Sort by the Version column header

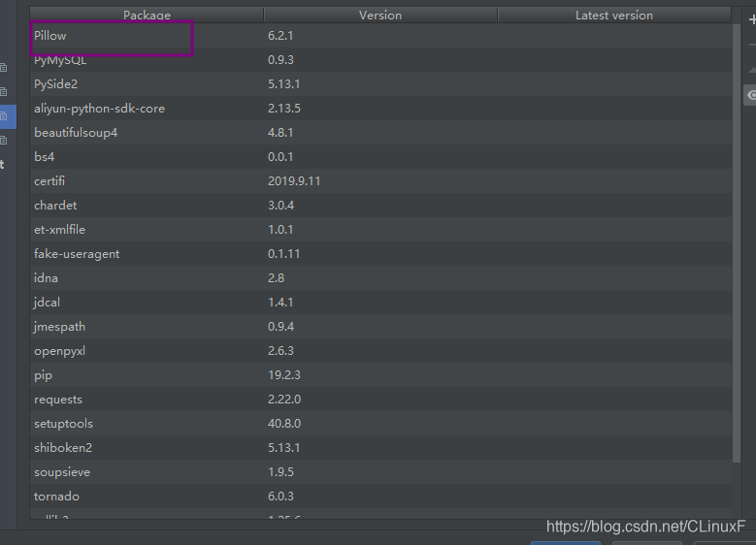tap(380, 15)
